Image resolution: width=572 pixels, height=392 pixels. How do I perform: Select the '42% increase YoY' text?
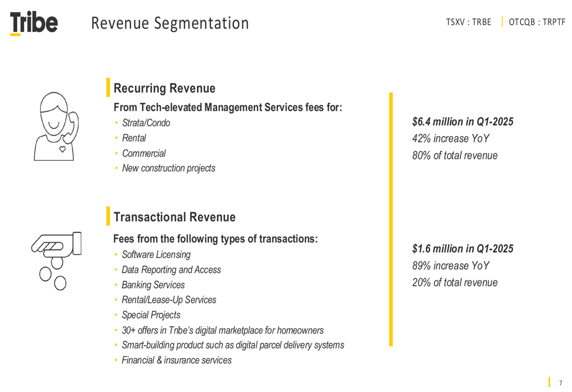pos(451,138)
